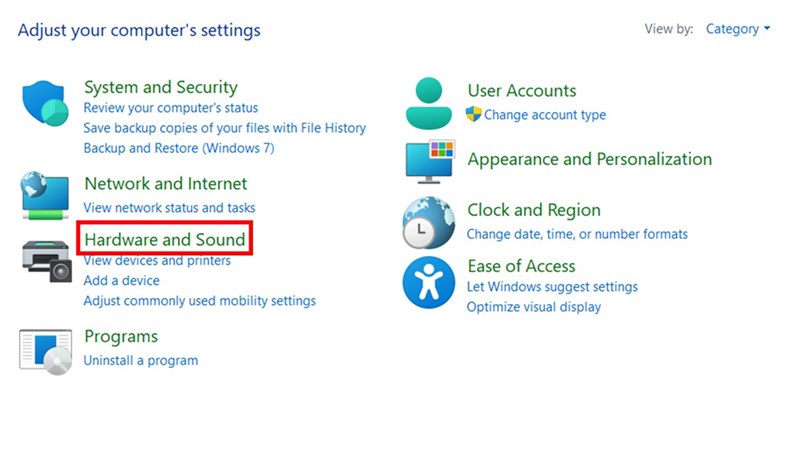The image size is (800, 450).
Task: Open the View by Category dropdown
Action: (738, 29)
